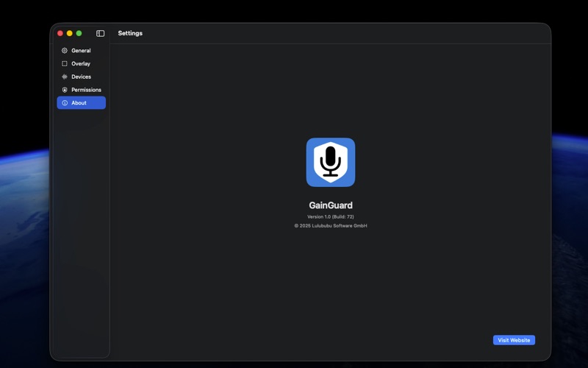The height and width of the screenshot is (368, 588).
Task: Open the Devices settings section
Action: [x=81, y=77]
